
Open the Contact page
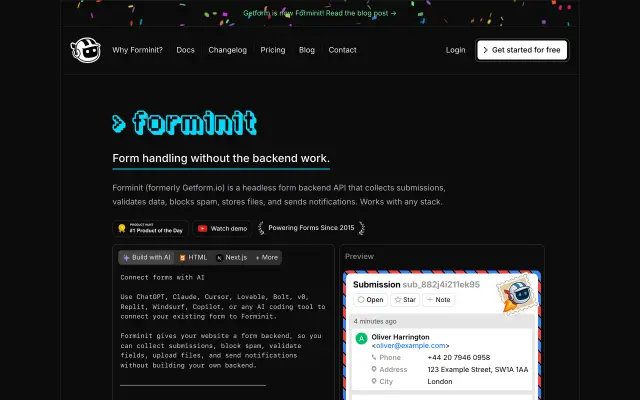[x=342, y=50]
